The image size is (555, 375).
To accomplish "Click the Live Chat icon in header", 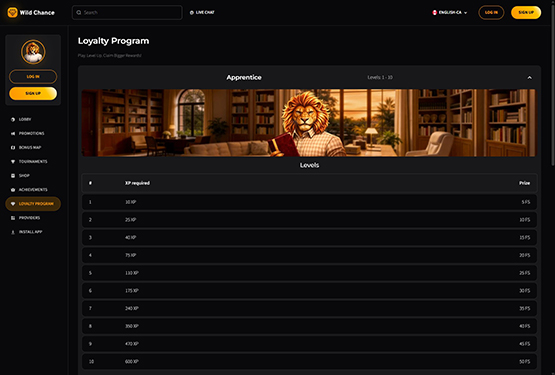I will (192, 12).
